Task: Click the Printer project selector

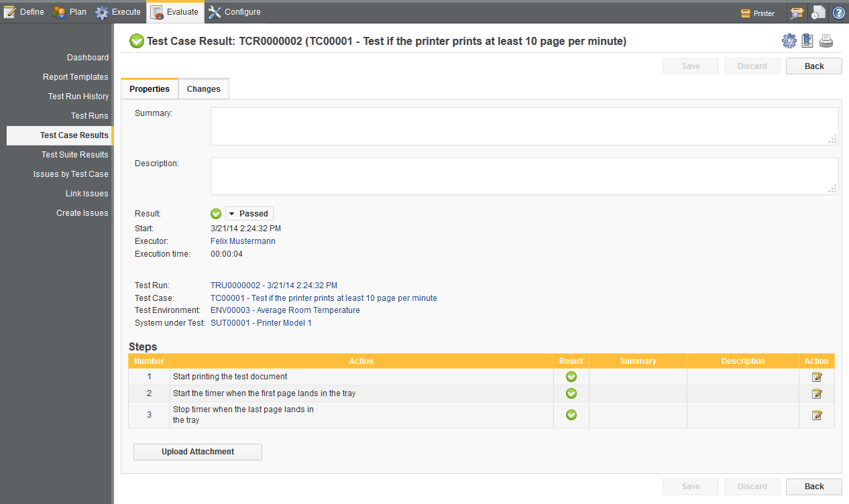Action: coord(758,13)
